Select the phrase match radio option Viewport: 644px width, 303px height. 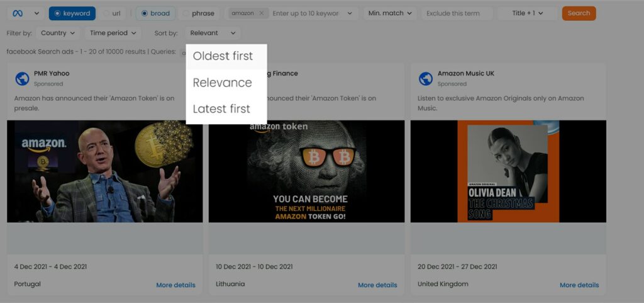(x=199, y=13)
